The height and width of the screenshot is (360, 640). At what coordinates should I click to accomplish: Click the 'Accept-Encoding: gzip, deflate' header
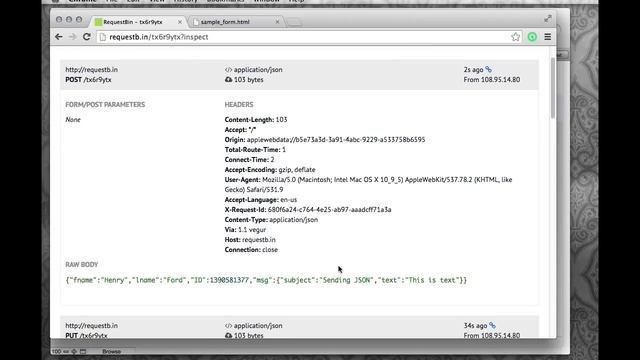[x=270, y=169]
